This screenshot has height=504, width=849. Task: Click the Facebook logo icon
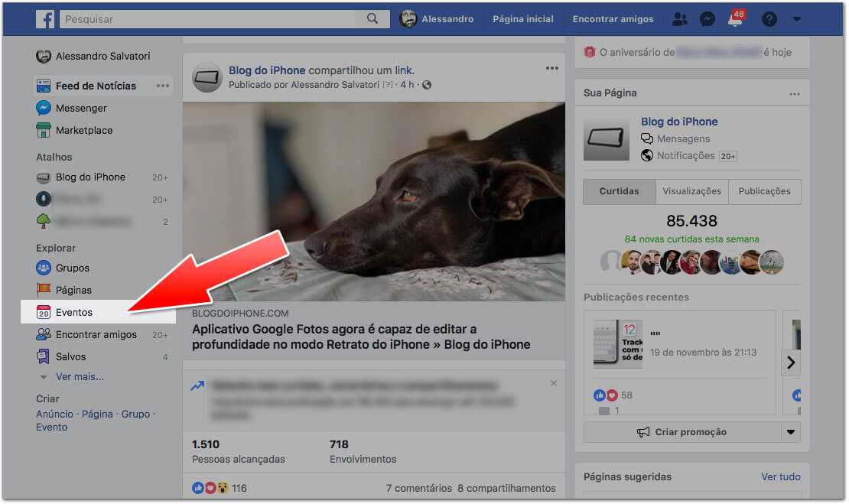click(x=45, y=19)
